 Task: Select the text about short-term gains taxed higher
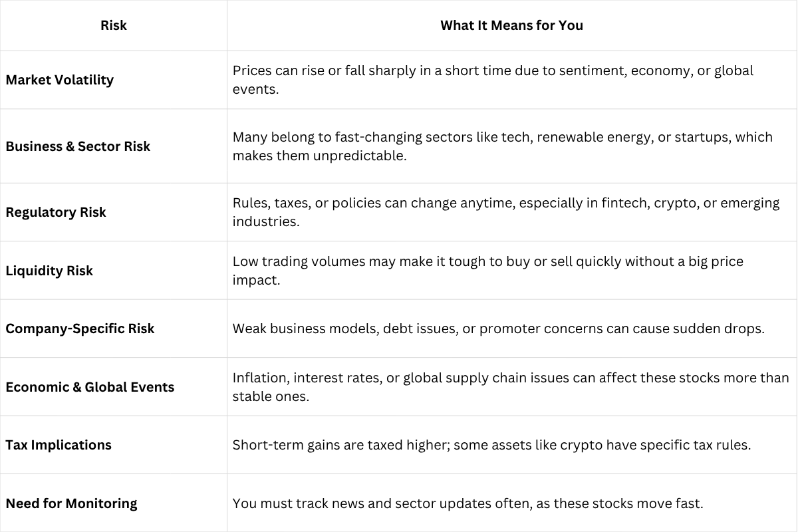pyautogui.click(x=491, y=445)
